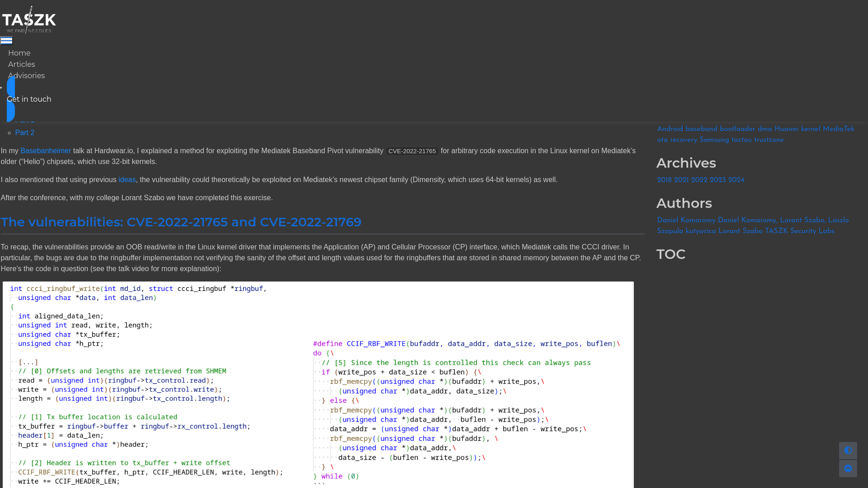Open the 2023 archive
Screen dimensions: 868x488
(x=717, y=180)
